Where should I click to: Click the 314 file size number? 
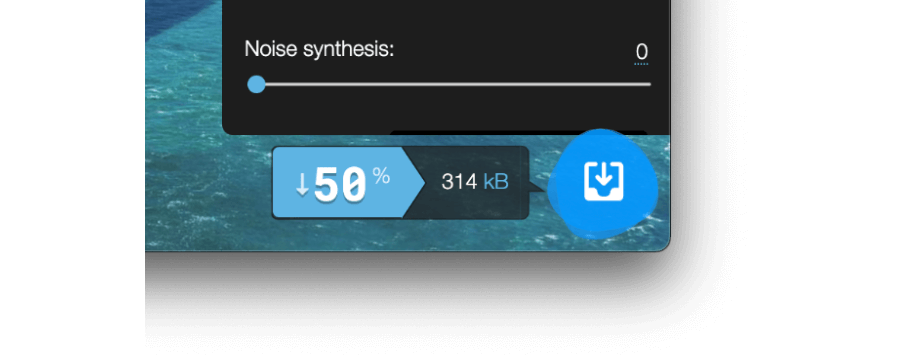[459, 182]
